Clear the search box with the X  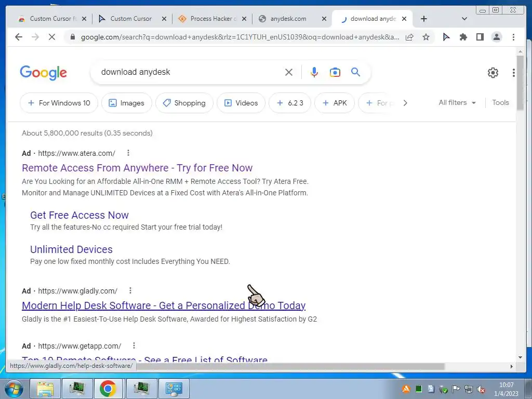(x=289, y=72)
